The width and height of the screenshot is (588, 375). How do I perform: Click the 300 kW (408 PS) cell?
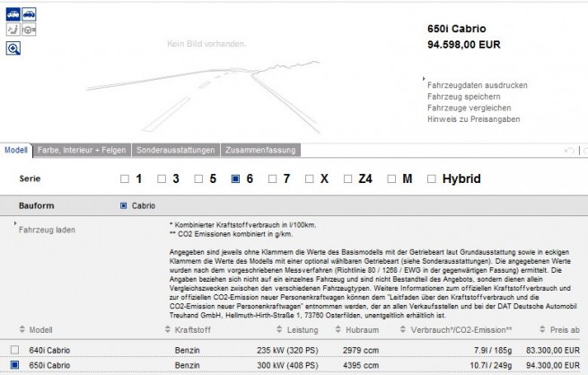(287, 365)
